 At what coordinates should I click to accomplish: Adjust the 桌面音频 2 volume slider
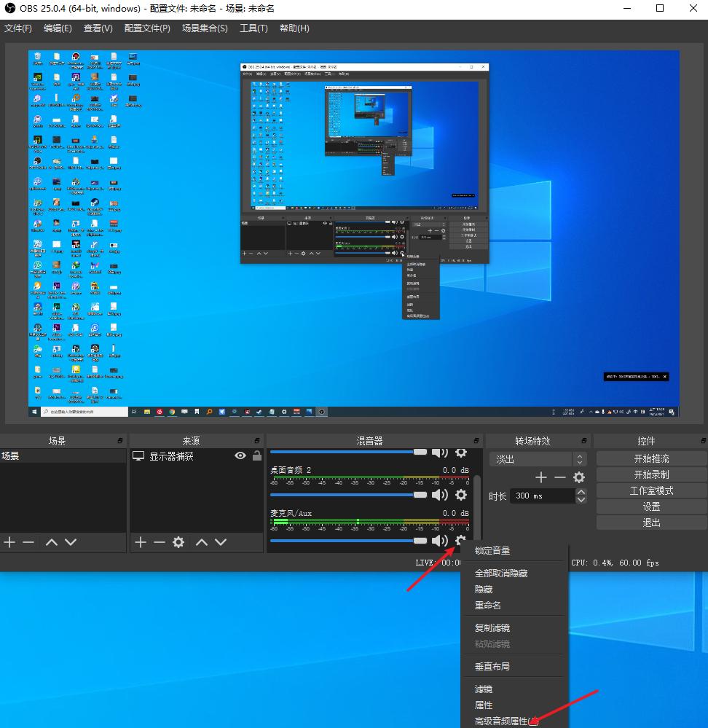click(x=348, y=495)
